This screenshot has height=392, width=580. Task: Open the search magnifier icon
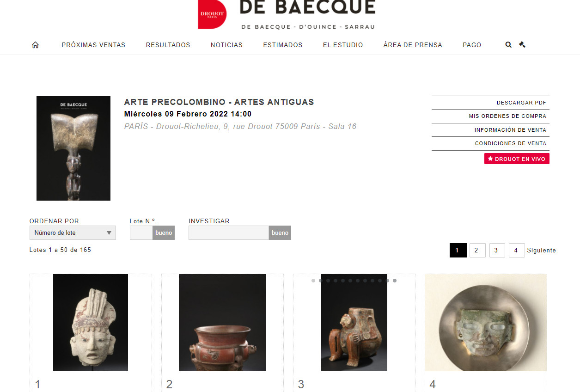(x=508, y=45)
